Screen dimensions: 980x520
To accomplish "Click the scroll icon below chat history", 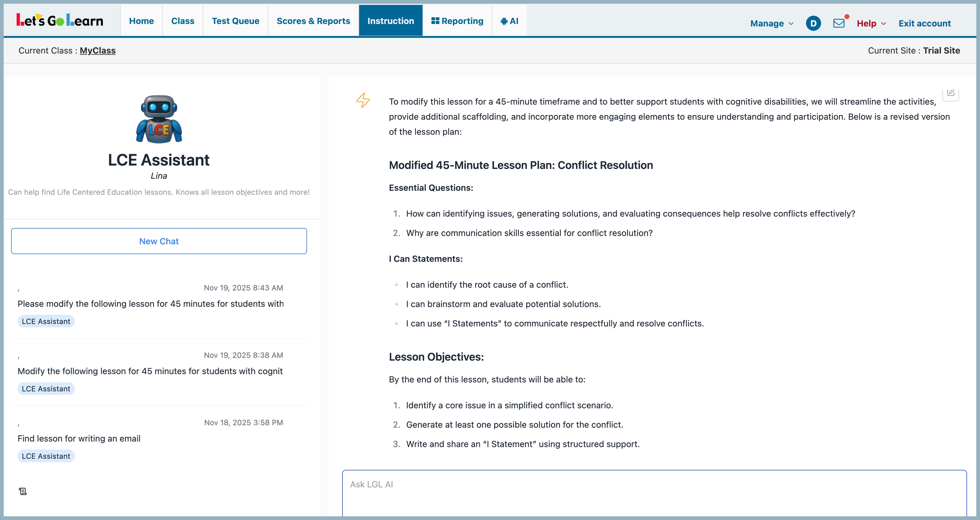I will pyautogui.click(x=23, y=491).
